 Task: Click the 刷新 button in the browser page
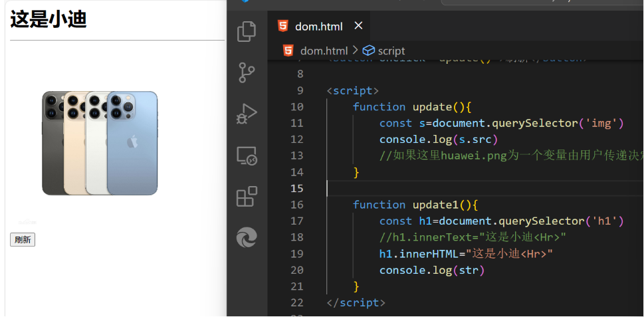[23, 240]
